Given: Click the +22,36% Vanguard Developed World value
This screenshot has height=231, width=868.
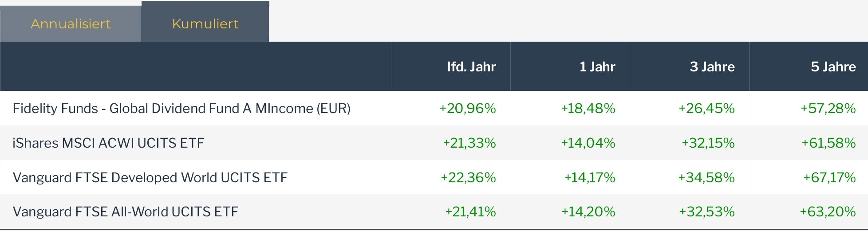Looking at the screenshot, I should coord(468,177).
